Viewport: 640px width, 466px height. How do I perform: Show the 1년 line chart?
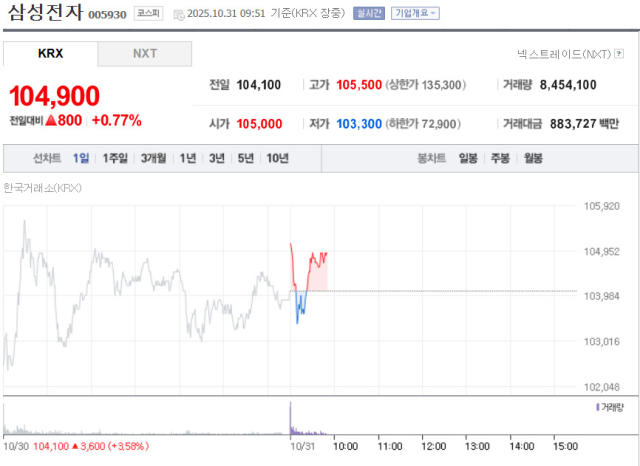[188, 158]
